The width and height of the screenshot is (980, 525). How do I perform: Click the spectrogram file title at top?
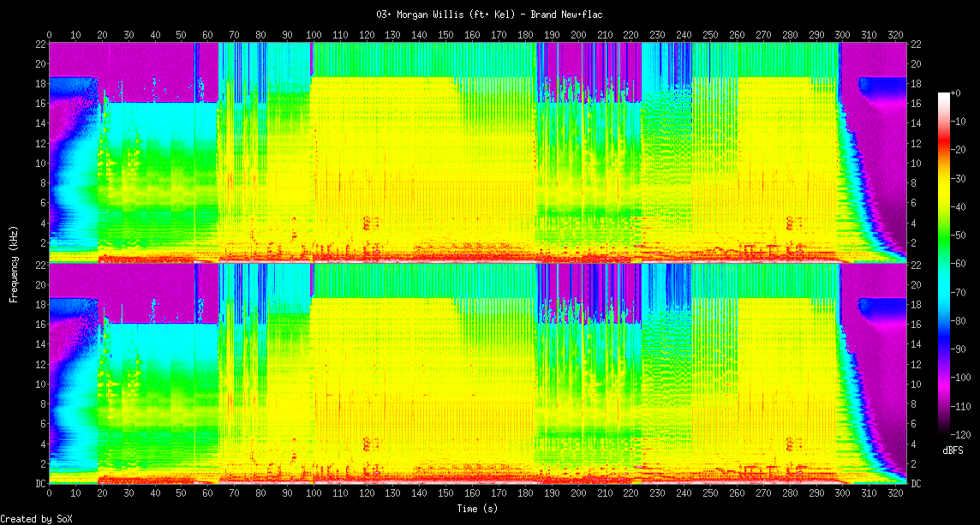tap(490, 15)
